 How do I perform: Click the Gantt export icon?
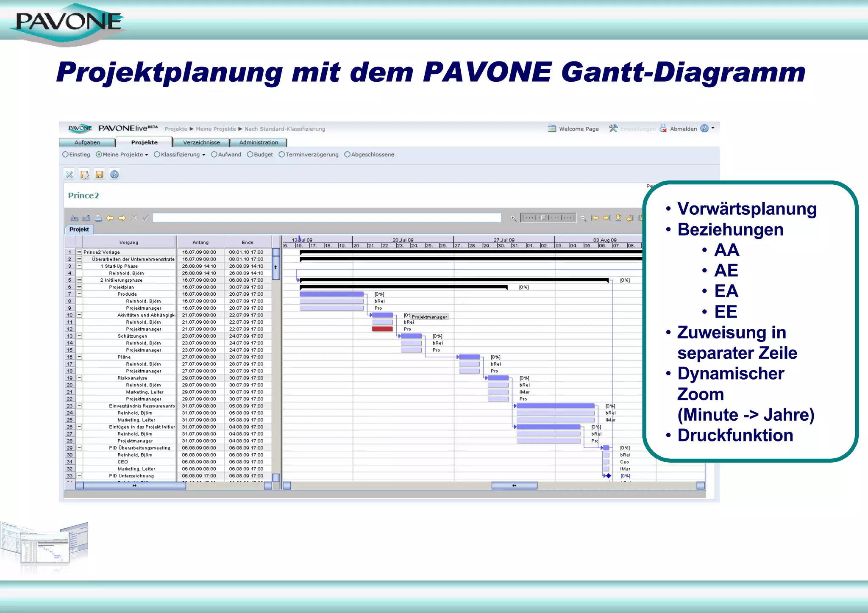(x=86, y=218)
